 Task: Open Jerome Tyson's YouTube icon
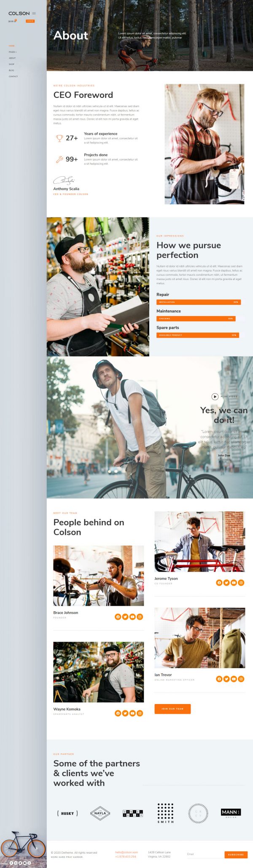(x=234, y=583)
